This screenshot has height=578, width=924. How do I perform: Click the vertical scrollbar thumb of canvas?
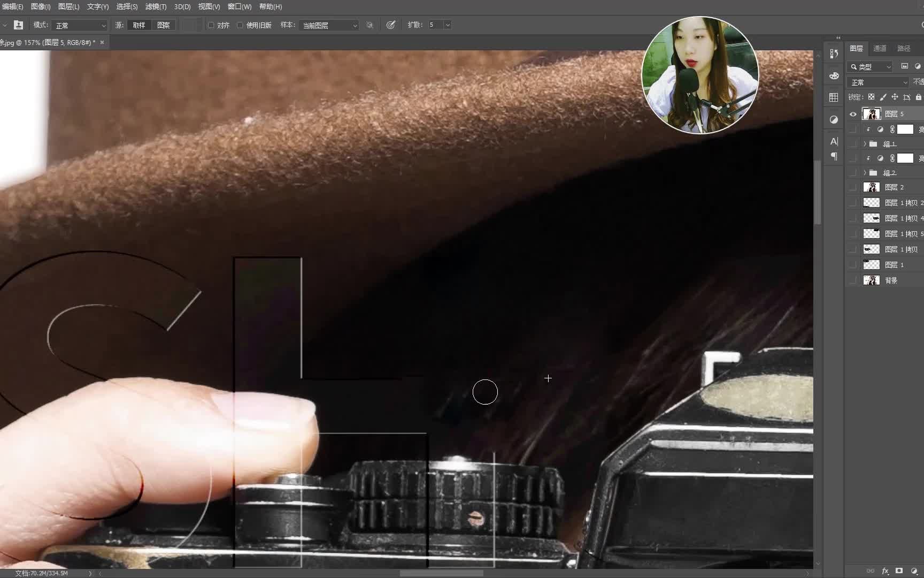(x=817, y=193)
